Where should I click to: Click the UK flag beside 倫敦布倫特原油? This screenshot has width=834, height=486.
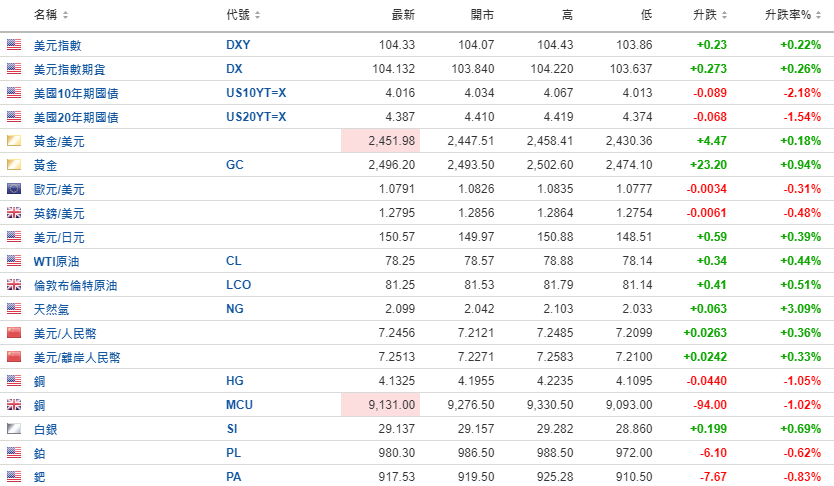click(x=13, y=285)
